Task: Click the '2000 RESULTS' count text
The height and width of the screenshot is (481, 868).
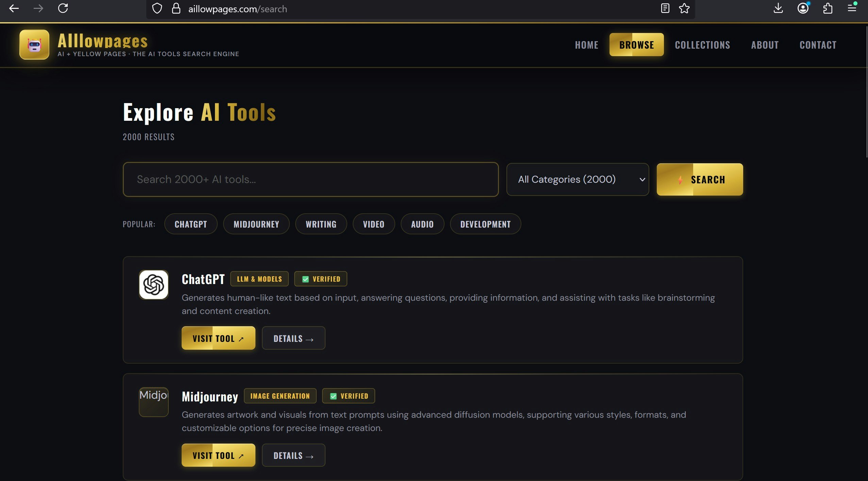Action: (149, 137)
